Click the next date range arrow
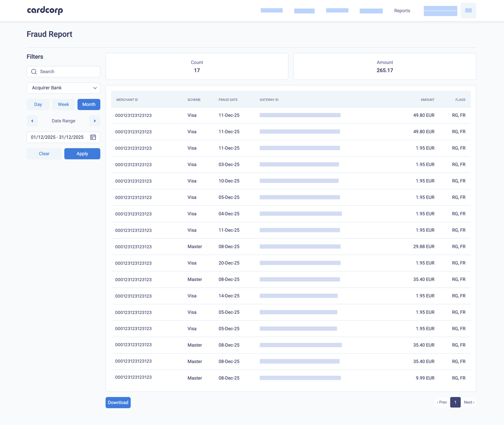Screen dimensions: 504x425 (x=95, y=121)
